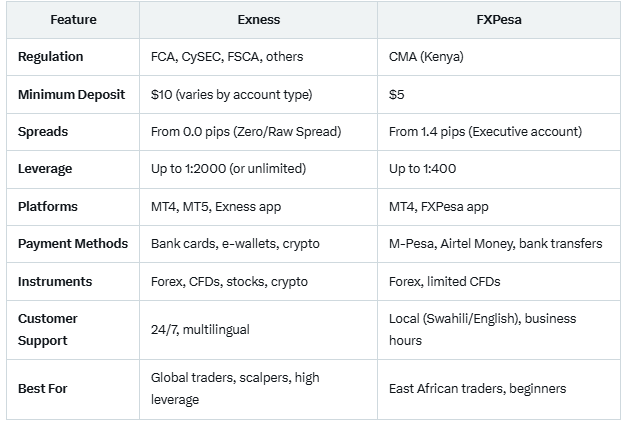Click the Feature column header
Viewport: 626px width, 426px height.
(73, 20)
